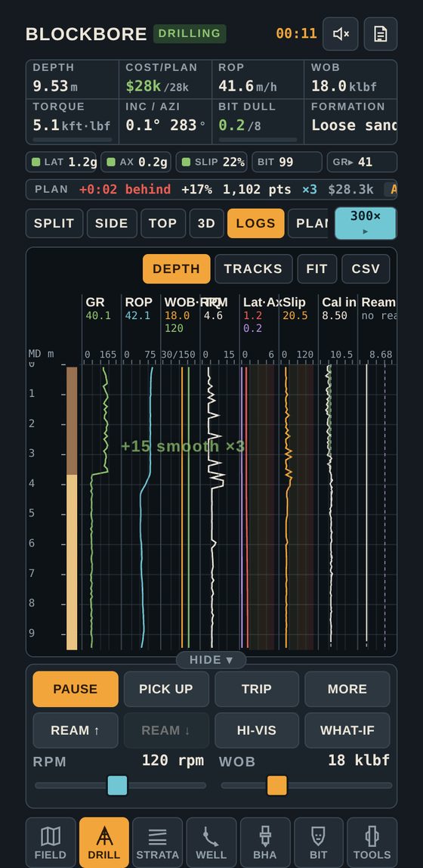Click the ROP track header

138,302
